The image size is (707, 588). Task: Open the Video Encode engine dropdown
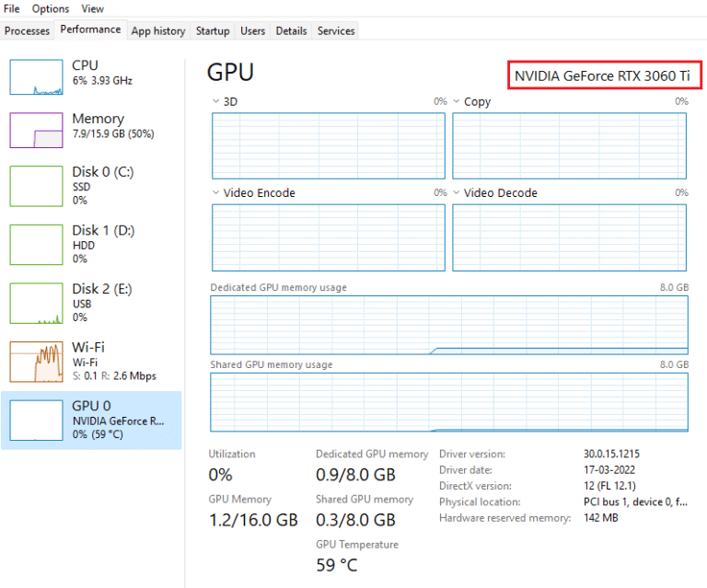[x=215, y=192]
